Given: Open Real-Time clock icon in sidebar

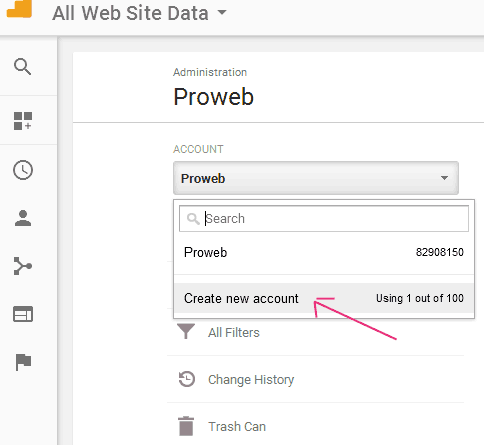Looking at the screenshot, I should pos(23,170).
